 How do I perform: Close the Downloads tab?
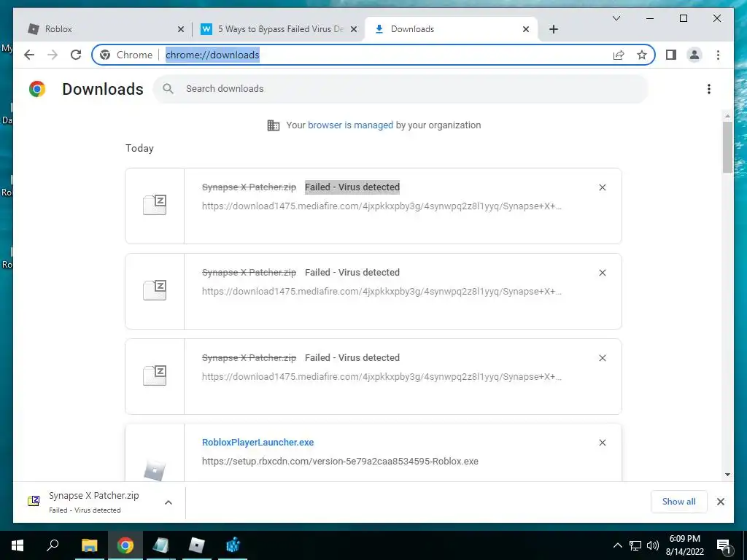(x=525, y=29)
